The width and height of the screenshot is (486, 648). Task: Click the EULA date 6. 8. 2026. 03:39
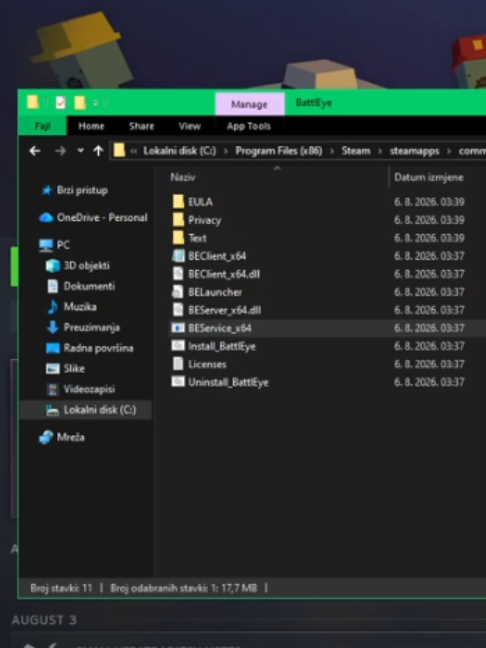coord(429,202)
